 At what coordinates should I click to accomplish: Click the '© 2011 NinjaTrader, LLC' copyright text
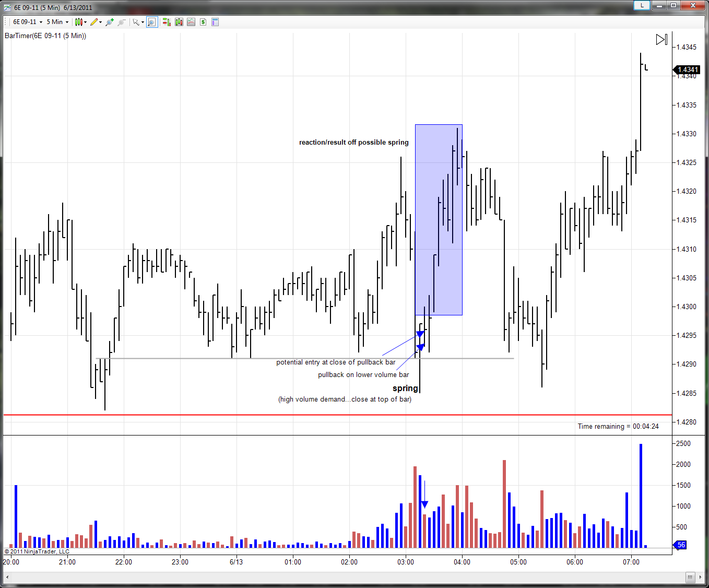point(37,551)
